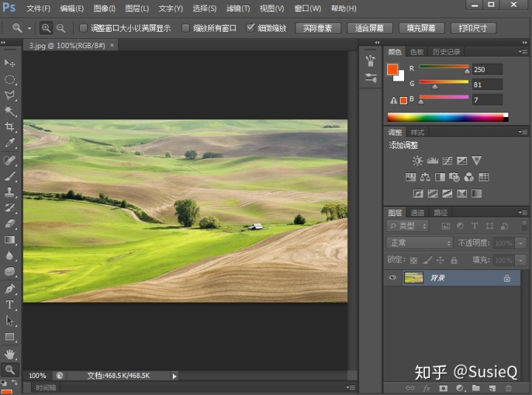
Task: Select the Healing Brush tool
Action: (10, 160)
